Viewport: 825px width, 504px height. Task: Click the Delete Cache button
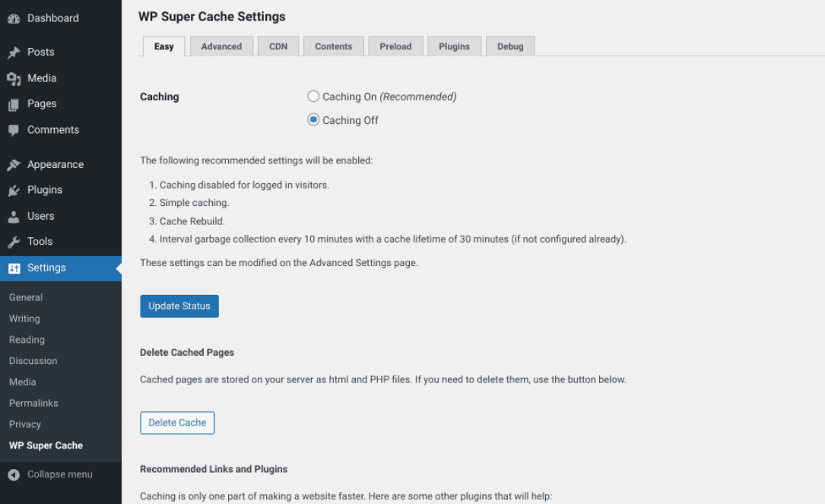177,423
